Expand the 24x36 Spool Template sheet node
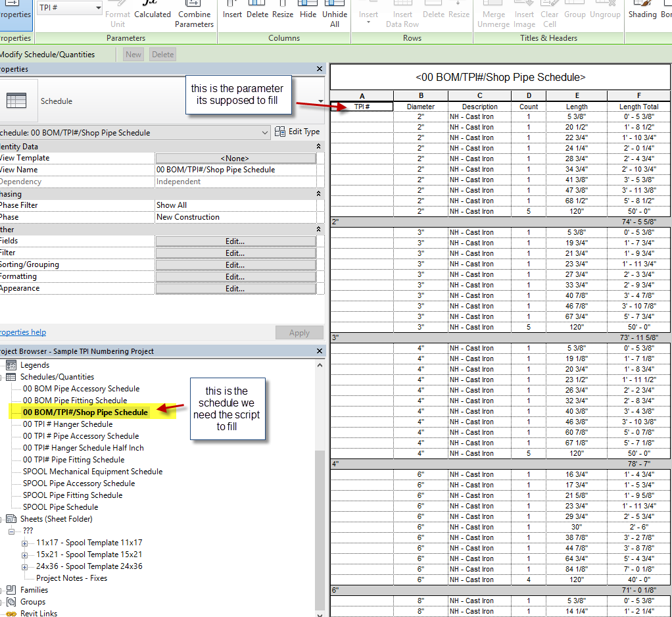672x617 pixels. (25, 567)
